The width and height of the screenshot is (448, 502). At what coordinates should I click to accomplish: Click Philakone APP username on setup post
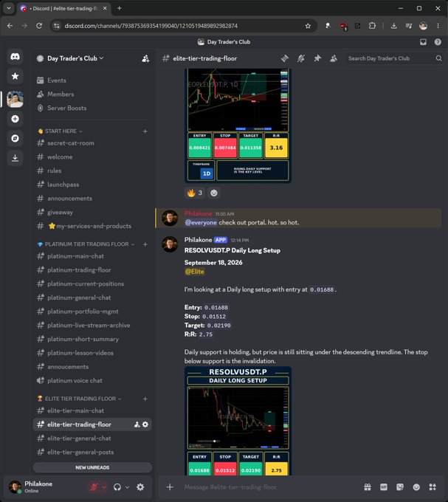click(198, 240)
